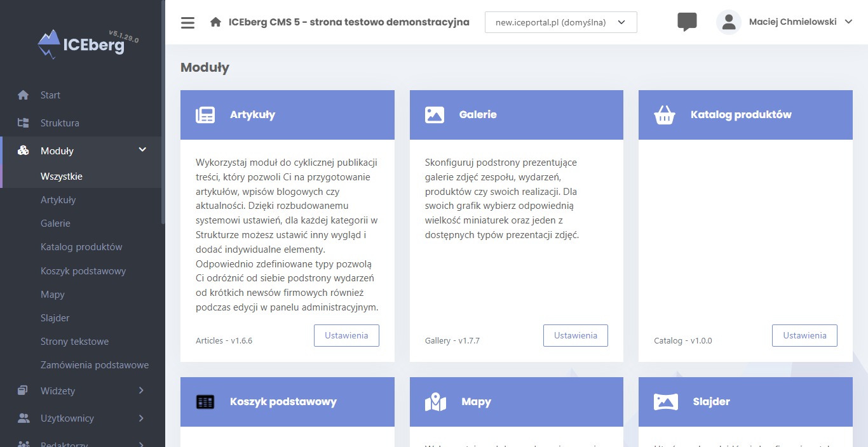The width and height of the screenshot is (868, 447).
Task: Collapse the Moduły sidebar section
Action: click(142, 150)
